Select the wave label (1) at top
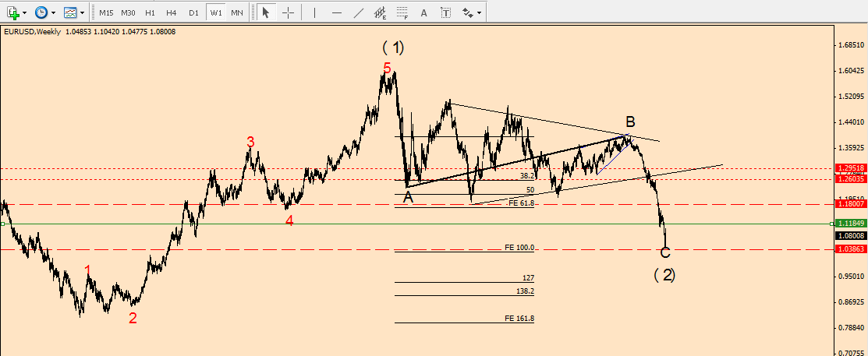The width and height of the screenshot is (868, 356). coord(394,48)
